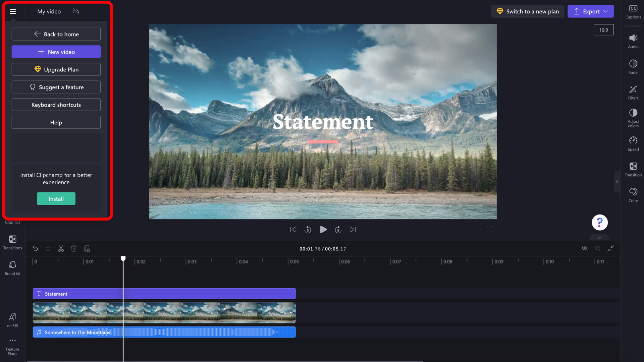
Task: Toggle 16:9 aspect ratio dropdown
Action: [603, 29]
